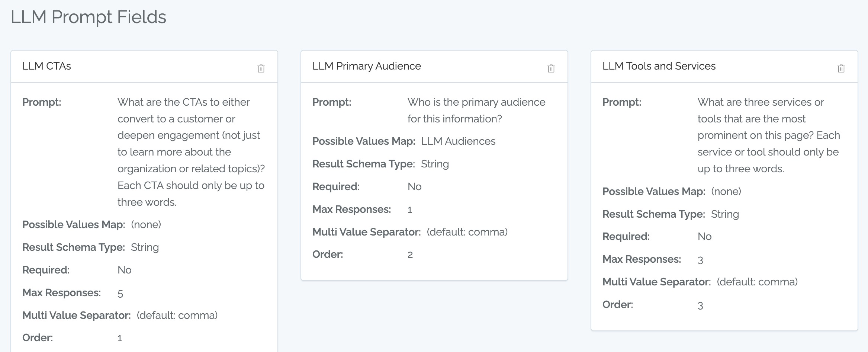Click the primary audience prompt text
The width and height of the screenshot is (868, 352).
click(x=476, y=111)
